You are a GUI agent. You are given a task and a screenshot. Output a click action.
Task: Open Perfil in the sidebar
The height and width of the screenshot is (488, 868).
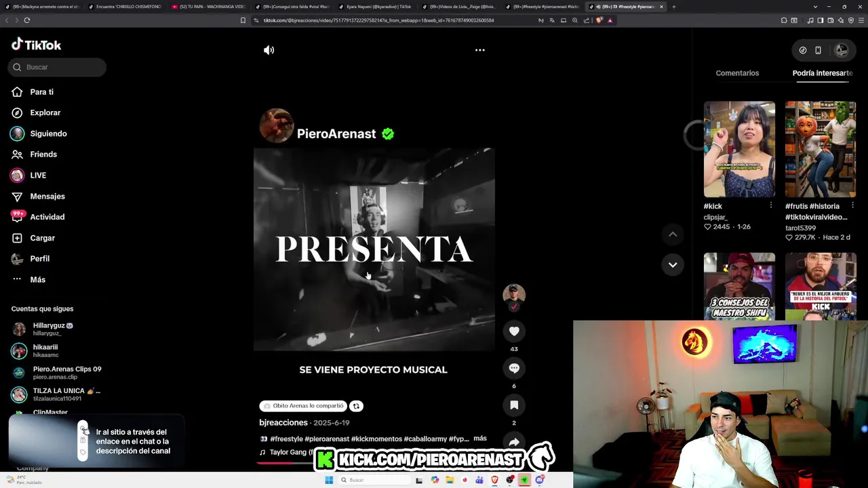point(39,259)
